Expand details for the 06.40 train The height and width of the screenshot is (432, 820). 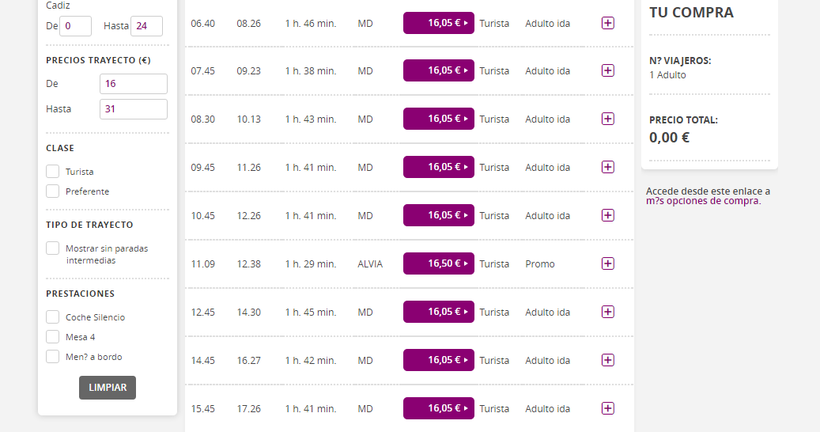[x=607, y=22]
